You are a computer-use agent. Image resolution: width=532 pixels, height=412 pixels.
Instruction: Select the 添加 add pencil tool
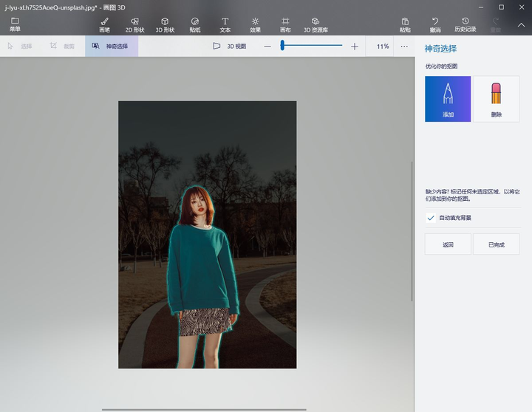pyautogui.click(x=448, y=99)
